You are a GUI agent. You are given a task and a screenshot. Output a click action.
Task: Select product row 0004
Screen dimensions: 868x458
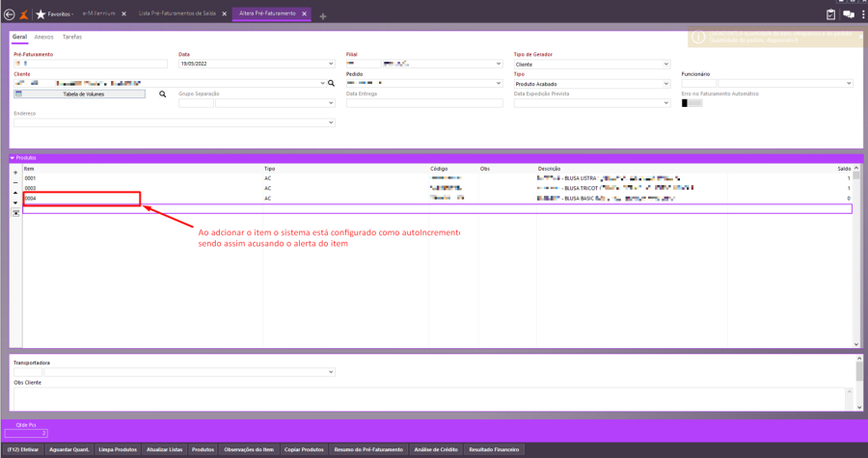437,199
